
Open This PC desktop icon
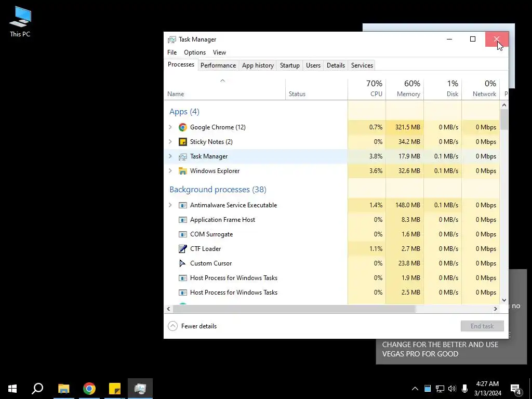pos(20,22)
